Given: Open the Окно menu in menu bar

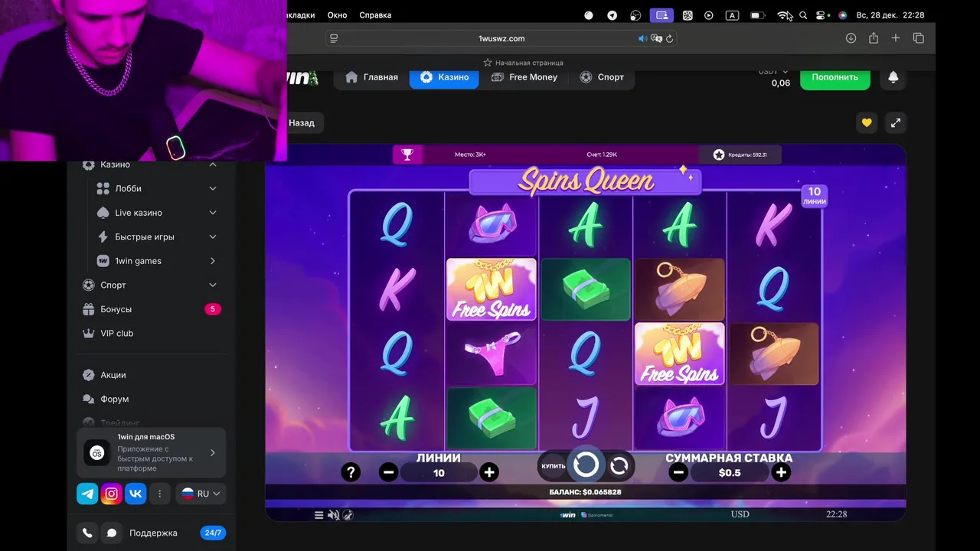Looking at the screenshot, I should [x=337, y=15].
